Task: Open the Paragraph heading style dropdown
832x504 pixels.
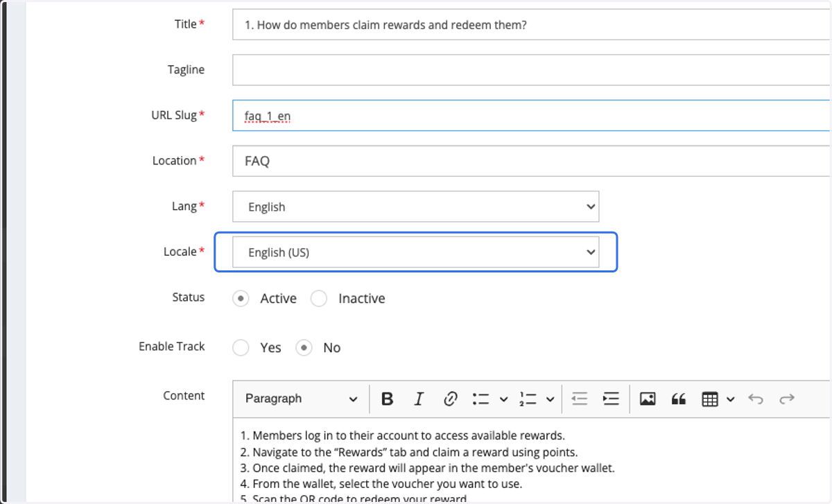Action: click(301, 399)
